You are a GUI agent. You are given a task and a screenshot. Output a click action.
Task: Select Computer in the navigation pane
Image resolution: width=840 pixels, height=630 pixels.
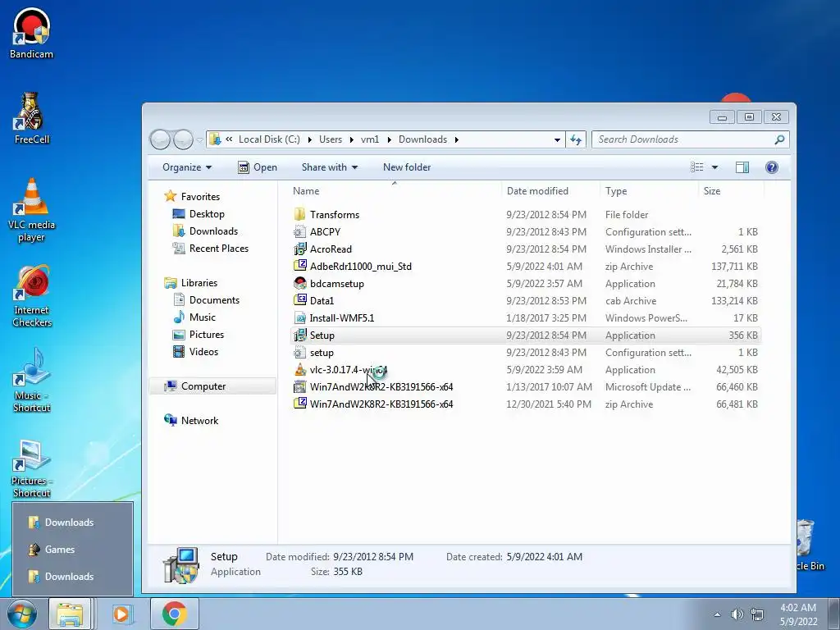point(212,386)
